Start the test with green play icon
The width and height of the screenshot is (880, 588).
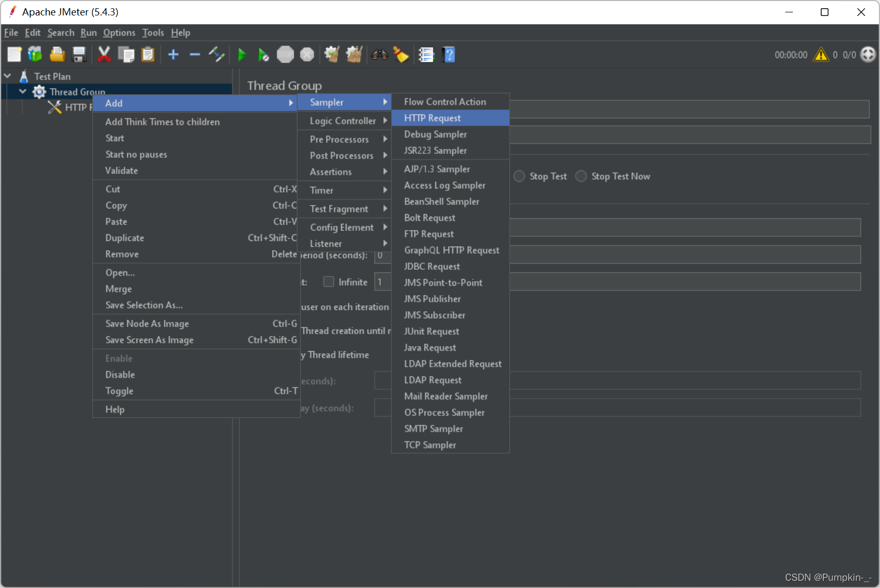(x=242, y=55)
